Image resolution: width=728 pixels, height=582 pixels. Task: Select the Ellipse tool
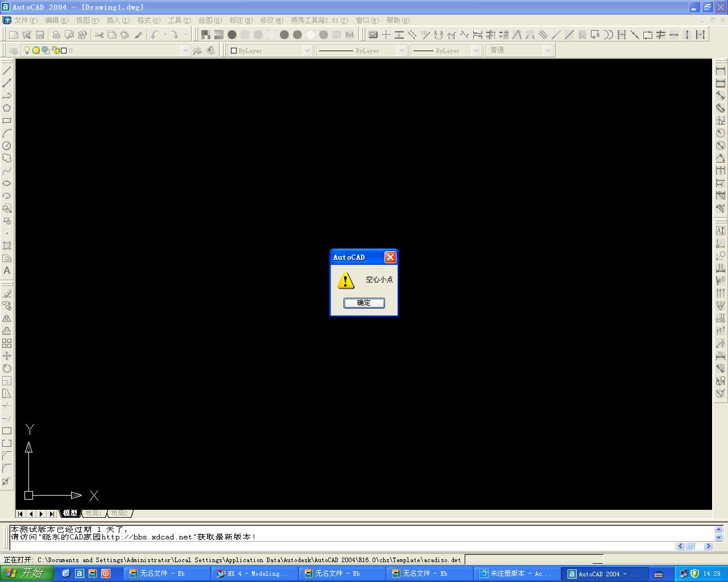click(x=7, y=183)
